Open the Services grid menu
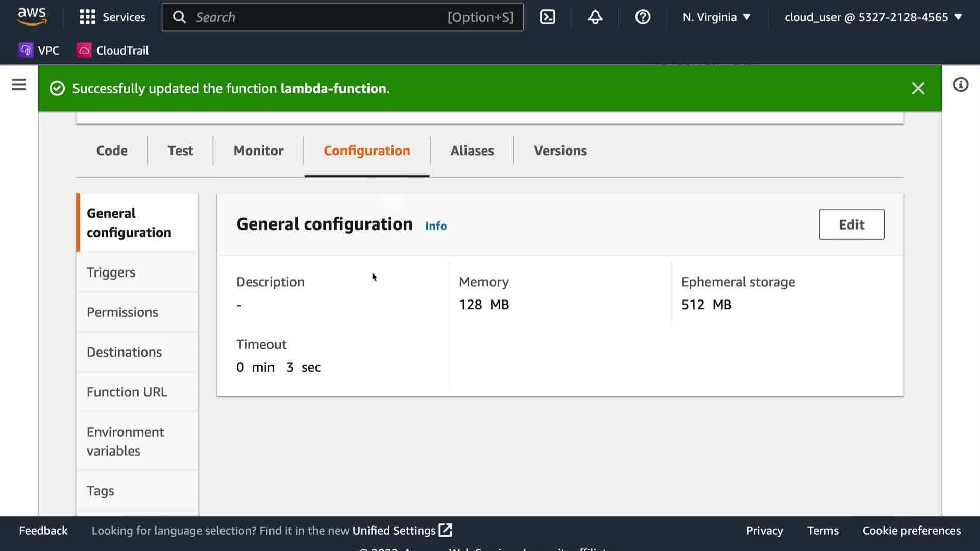980x551 pixels. 112,17
